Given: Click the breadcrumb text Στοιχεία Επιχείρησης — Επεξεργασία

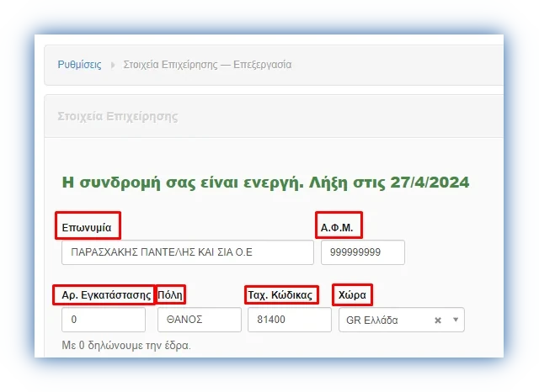Looking at the screenshot, I should click(207, 65).
